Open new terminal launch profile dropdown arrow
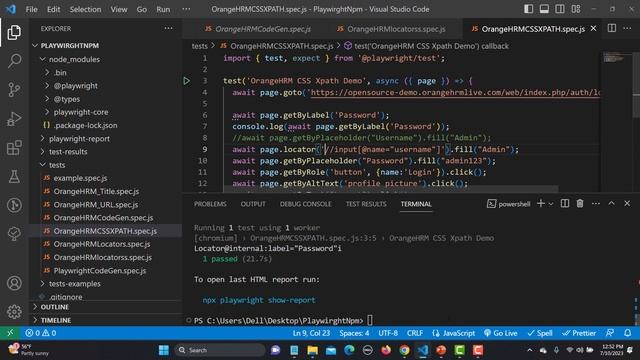Viewport: 640px width, 360px height. [551, 203]
